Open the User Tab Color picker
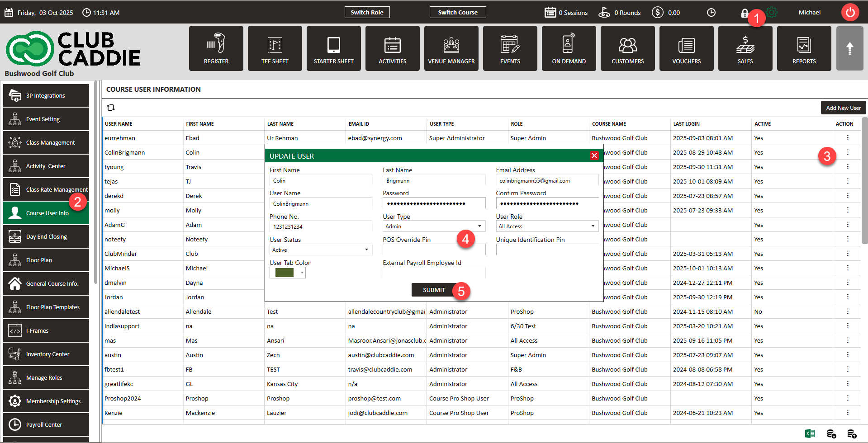868x443 pixels. 288,273
